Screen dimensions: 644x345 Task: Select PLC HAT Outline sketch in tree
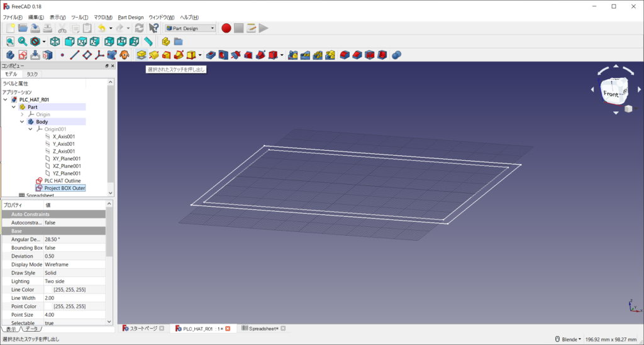tap(62, 181)
